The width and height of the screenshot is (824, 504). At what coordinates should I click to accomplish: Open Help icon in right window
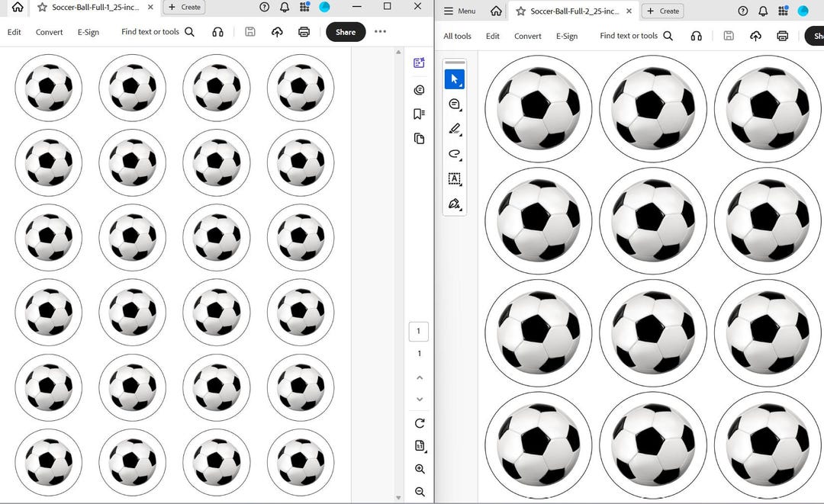click(743, 11)
